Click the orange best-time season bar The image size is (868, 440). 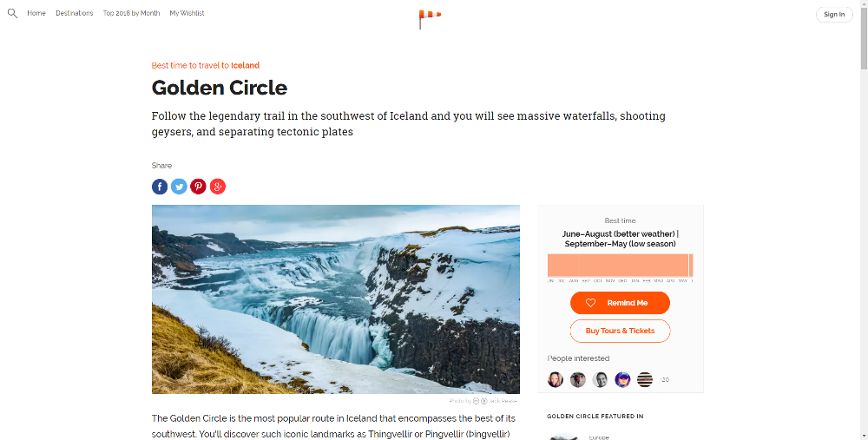(620, 265)
